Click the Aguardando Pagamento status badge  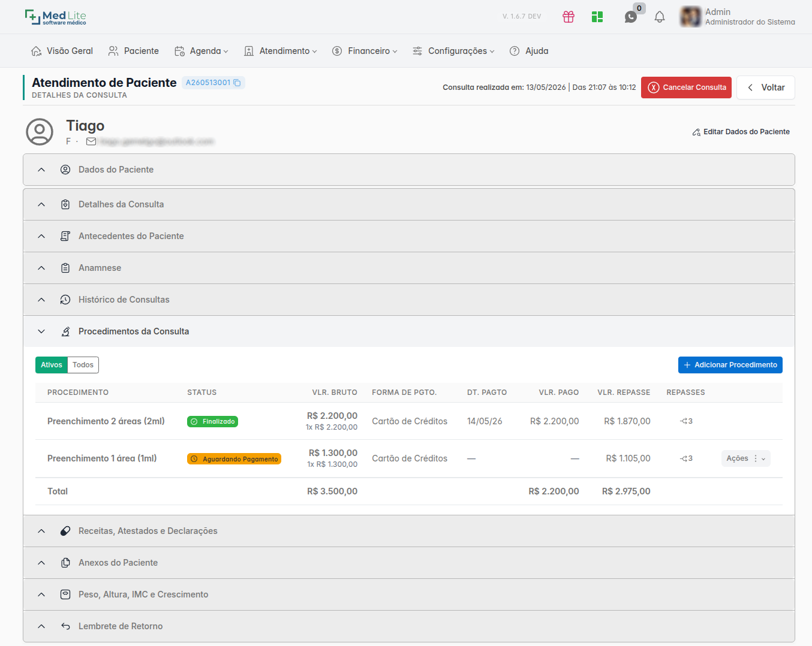234,459
